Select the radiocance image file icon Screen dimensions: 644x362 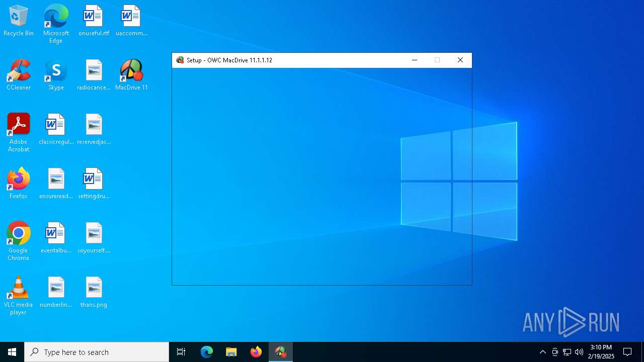pyautogui.click(x=94, y=75)
